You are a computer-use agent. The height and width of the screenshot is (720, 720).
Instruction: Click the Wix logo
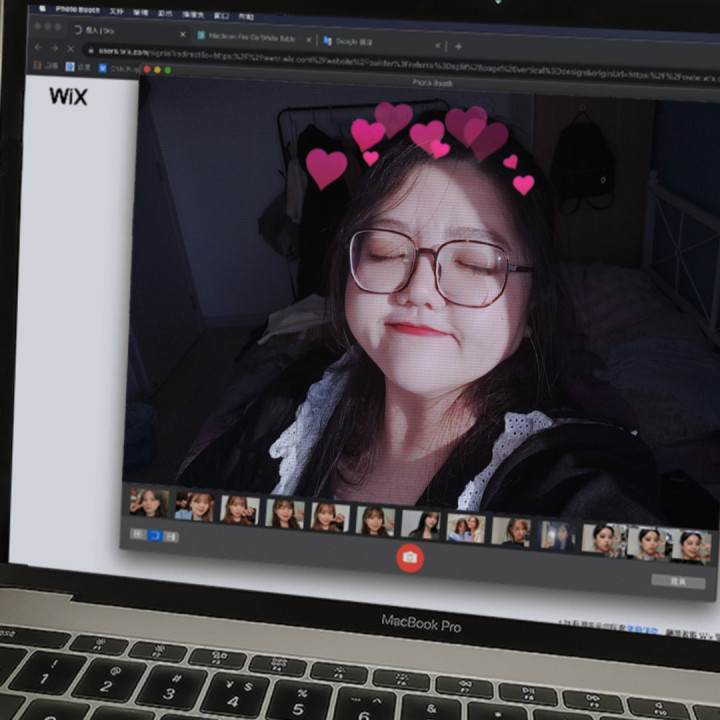click(x=68, y=97)
